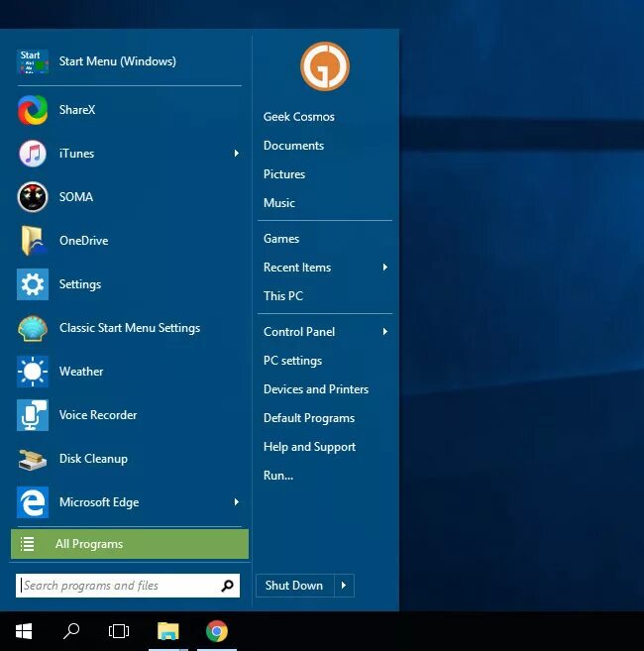Open This PC
Image resolution: width=644 pixels, height=651 pixels.
[x=283, y=295]
